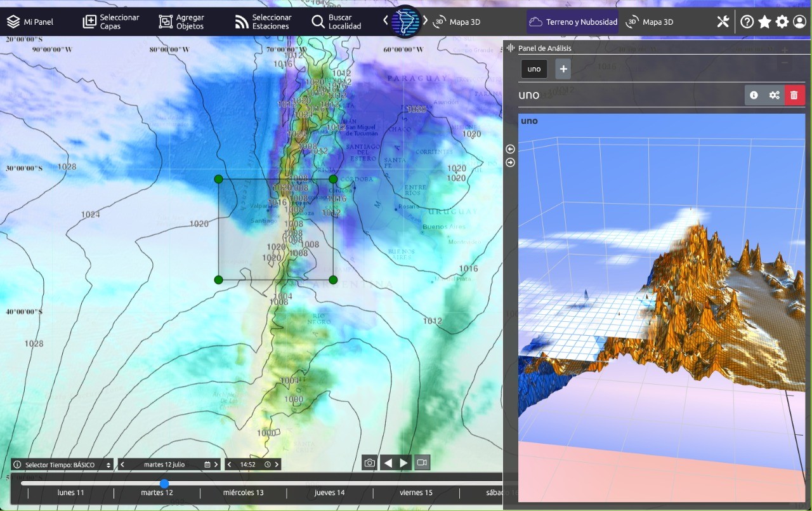Open Mapa 3D next to the globe logo
The width and height of the screenshot is (812, 511).
tap(457, 22)
